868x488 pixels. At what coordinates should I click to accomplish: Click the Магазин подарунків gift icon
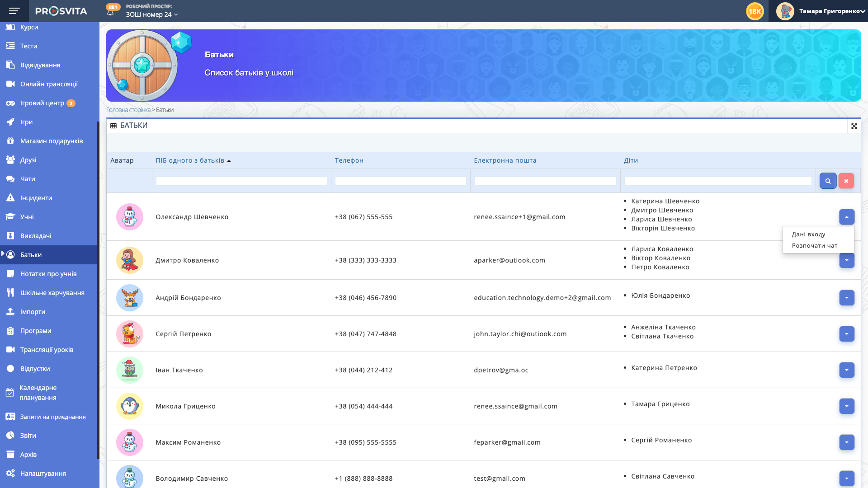10,141
